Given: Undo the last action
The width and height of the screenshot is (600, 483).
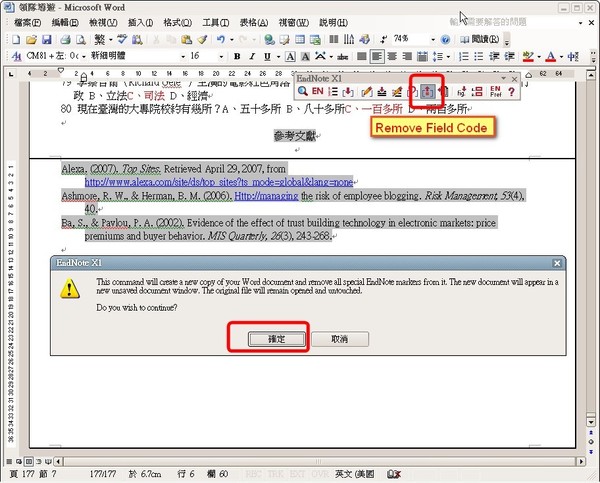Looking at the screenshot, I should click(221, 39).
